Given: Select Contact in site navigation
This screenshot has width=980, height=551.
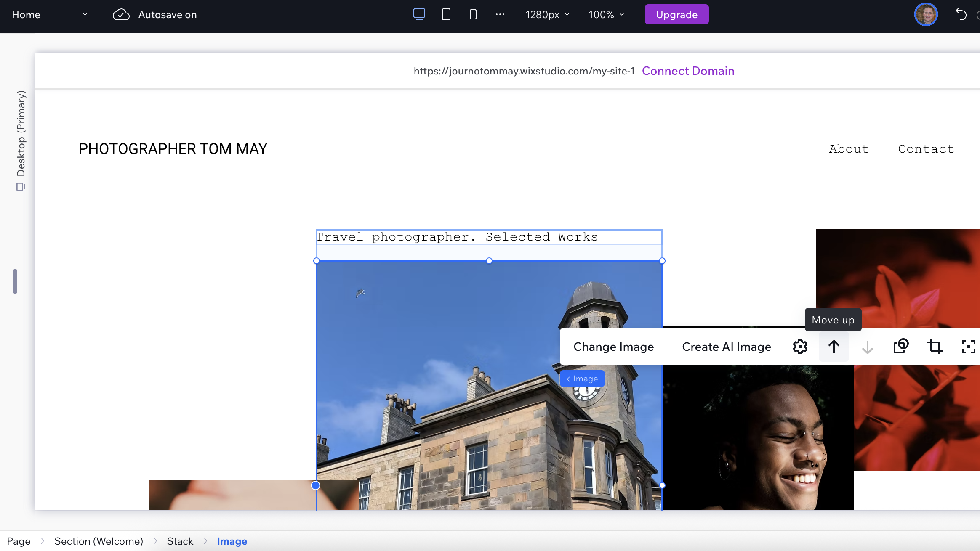Looking at the screenshot, I should tap(926, 149).
